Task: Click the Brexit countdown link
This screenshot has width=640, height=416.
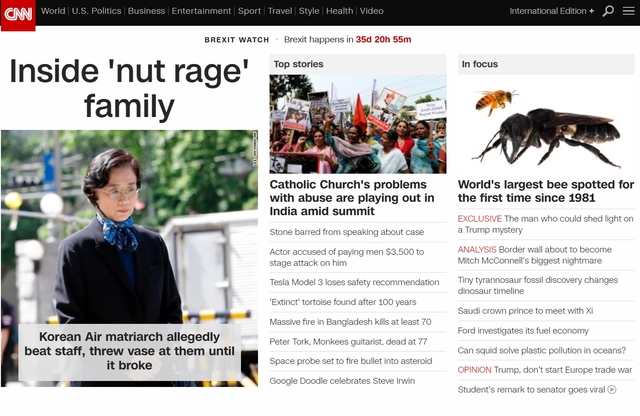Action: [347, 40]
